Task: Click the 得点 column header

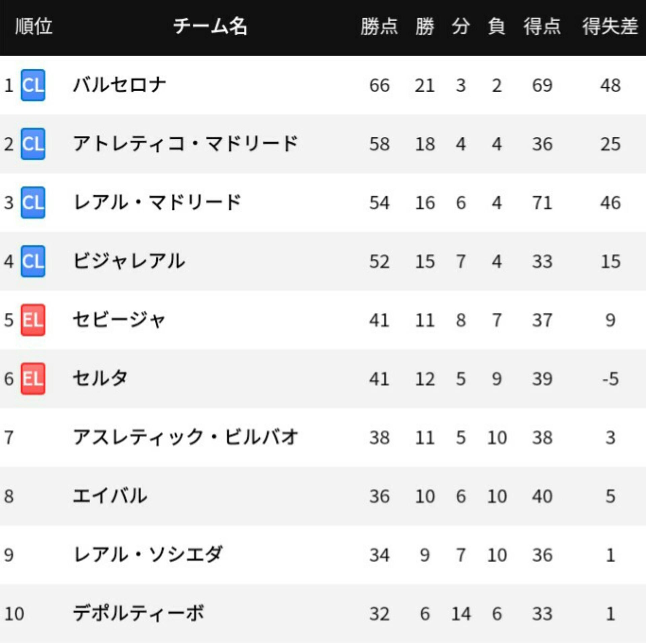Action: pos(542,27)
